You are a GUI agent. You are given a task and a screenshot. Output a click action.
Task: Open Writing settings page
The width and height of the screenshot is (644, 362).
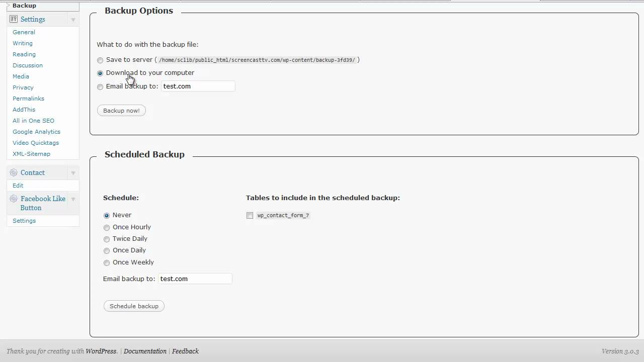tap(23, 43)
